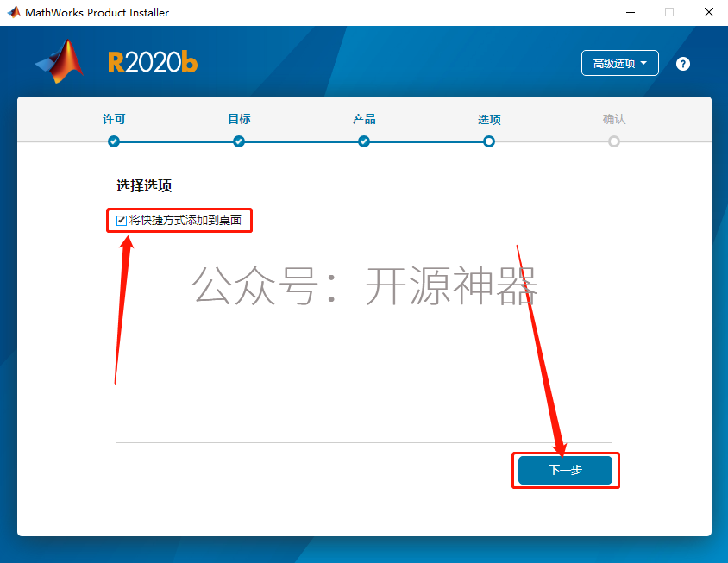Click the help question mark icon
This screenshot has height=563, width=728.
682,64
